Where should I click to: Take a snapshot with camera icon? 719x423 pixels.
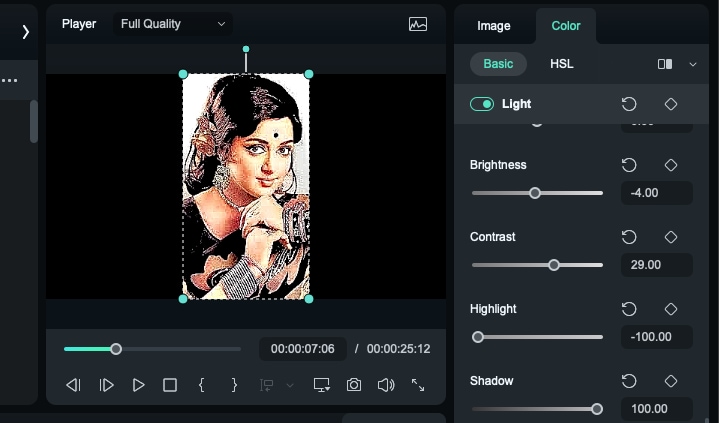[354, 385]
